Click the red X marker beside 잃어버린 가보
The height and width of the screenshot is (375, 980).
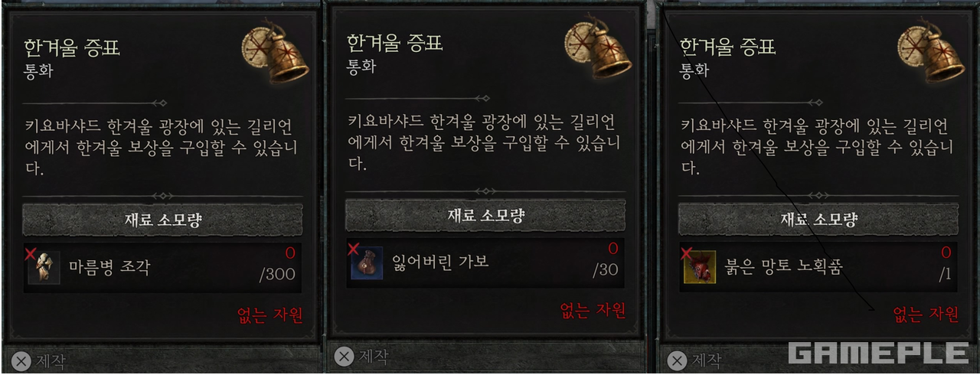(353, 247)
